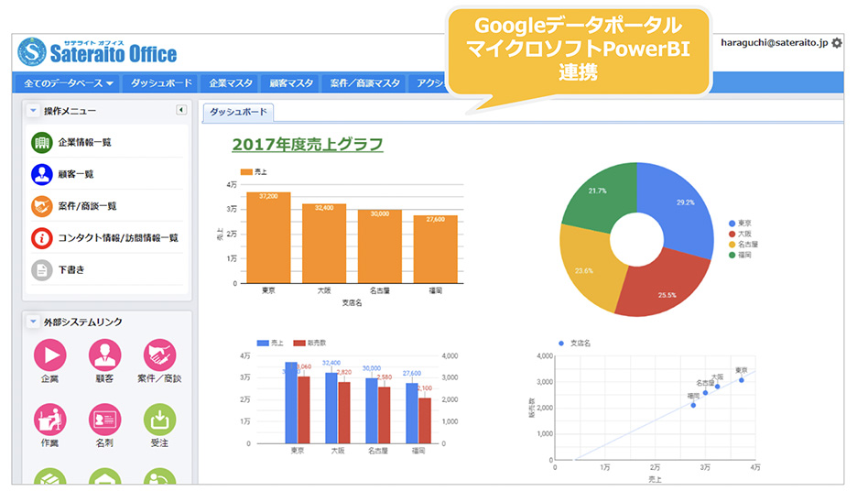Collapse the left sidebar panel arrow
868x502 pixels.
pos(181,110)
